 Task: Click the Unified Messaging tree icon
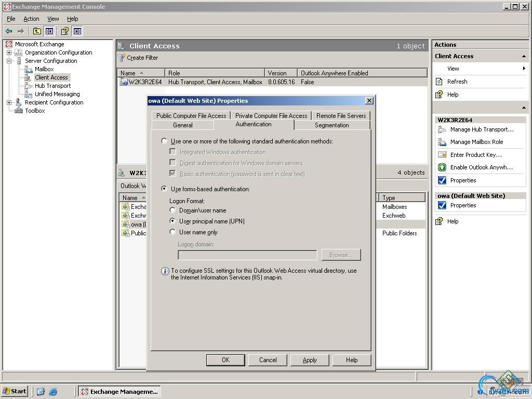(x=29, y=94)
